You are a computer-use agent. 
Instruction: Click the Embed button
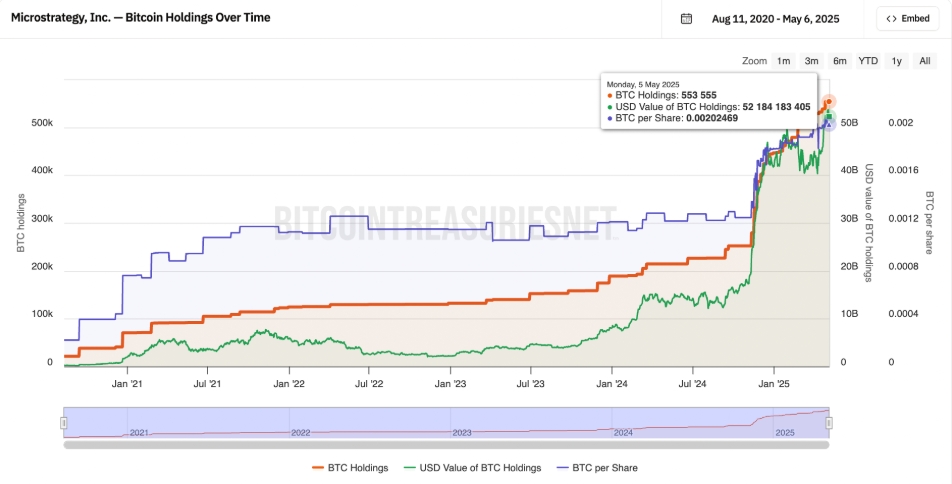[x=908, y=19]
